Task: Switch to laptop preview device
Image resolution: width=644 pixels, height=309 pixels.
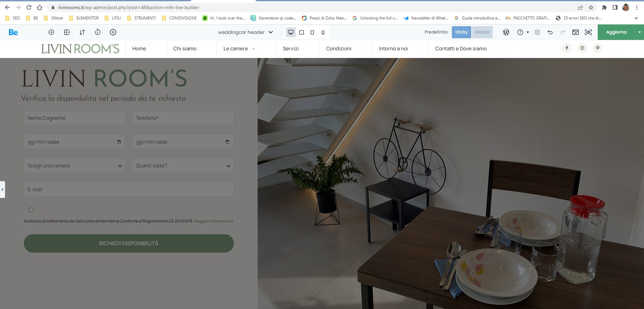Action: pyautogui.click(x=302, y=32)
